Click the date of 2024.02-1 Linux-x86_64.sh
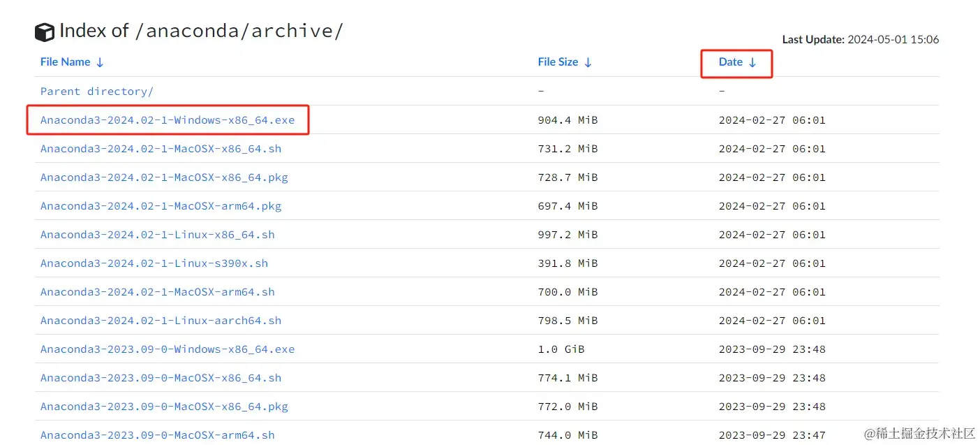980x445 pixels. [772, 234]
